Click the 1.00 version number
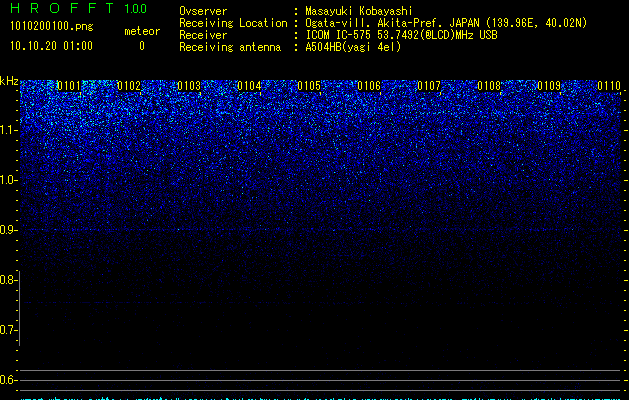Screen dimensions: 629x400 point(135,9)
